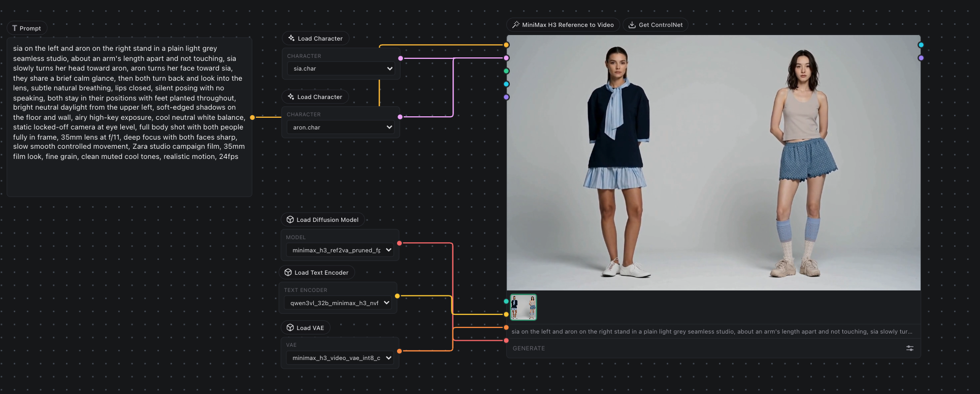Click the Load VAE cube icon
The height and width of the screenshot is (394, 980).
pyautogui.click(x=290, y=327)
